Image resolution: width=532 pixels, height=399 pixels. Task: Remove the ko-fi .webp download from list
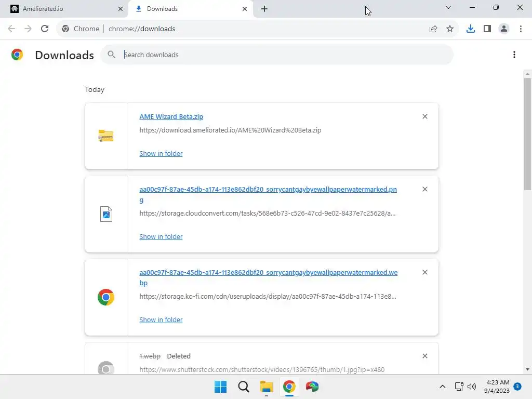pyautogui.click(x=425, y=272)
